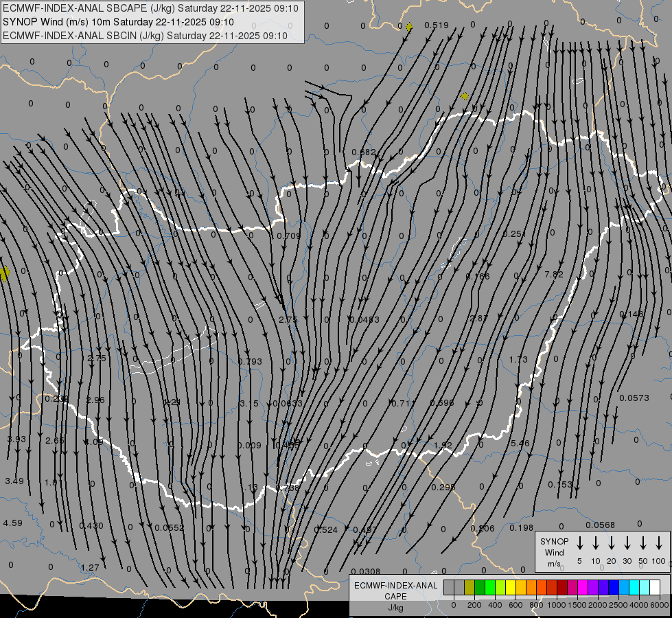Click the 0.709 value on the map

click(x=289, y=236)
